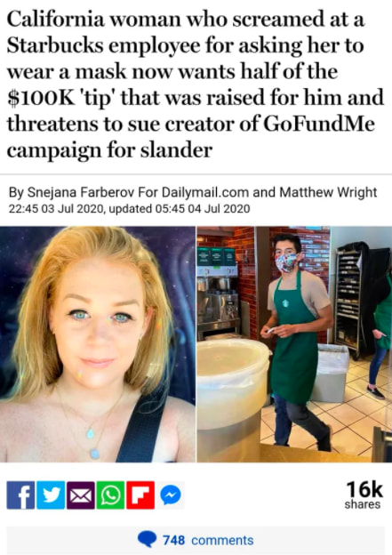Open the blonde woman selfie photo
392x555 pixels.
(98, 344)
